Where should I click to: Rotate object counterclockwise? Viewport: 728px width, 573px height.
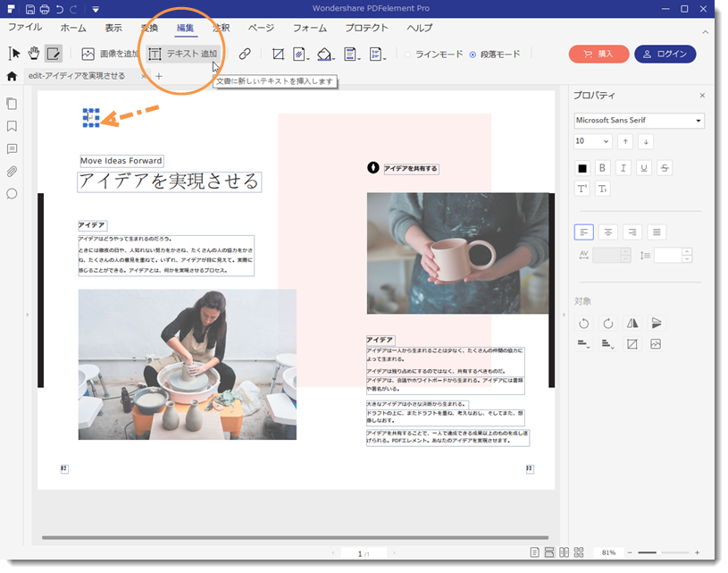[583, 323]
